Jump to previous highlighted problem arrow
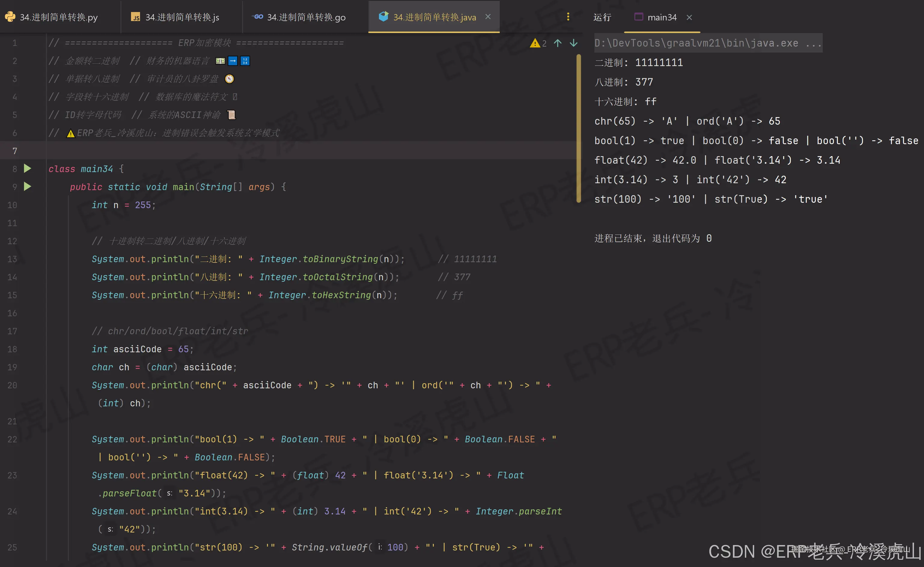The height and width of the screenshot is (567, 924). click(x=557, y=43)
